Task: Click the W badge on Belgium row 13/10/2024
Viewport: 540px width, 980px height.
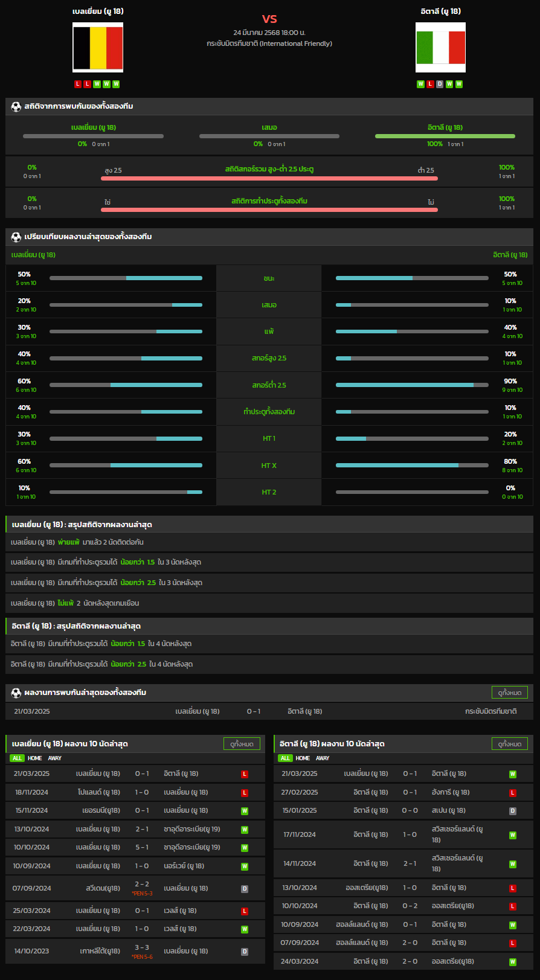Action: 245,830
